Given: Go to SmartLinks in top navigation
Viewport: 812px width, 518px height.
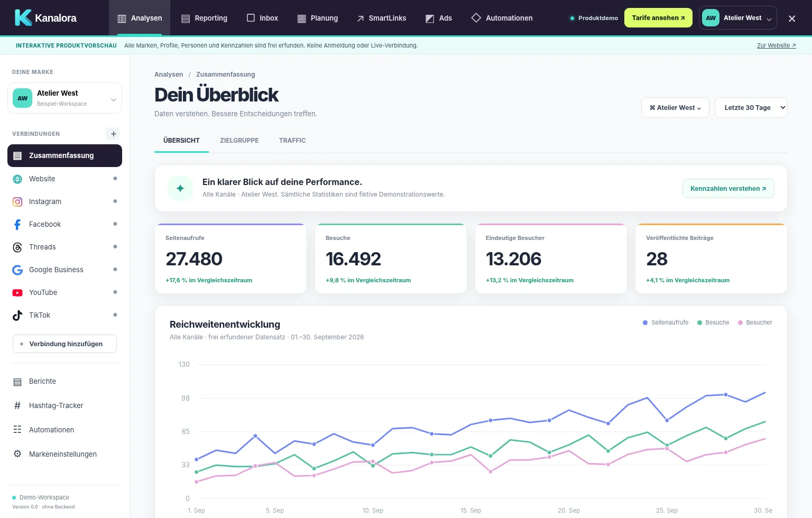Looking at the screenshot, I should tap(381, 18).
